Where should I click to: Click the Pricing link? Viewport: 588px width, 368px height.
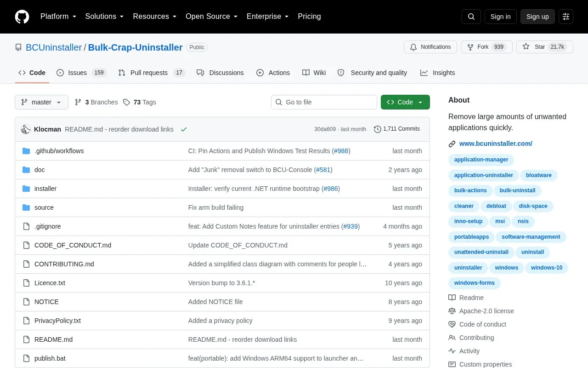point(309,17)
